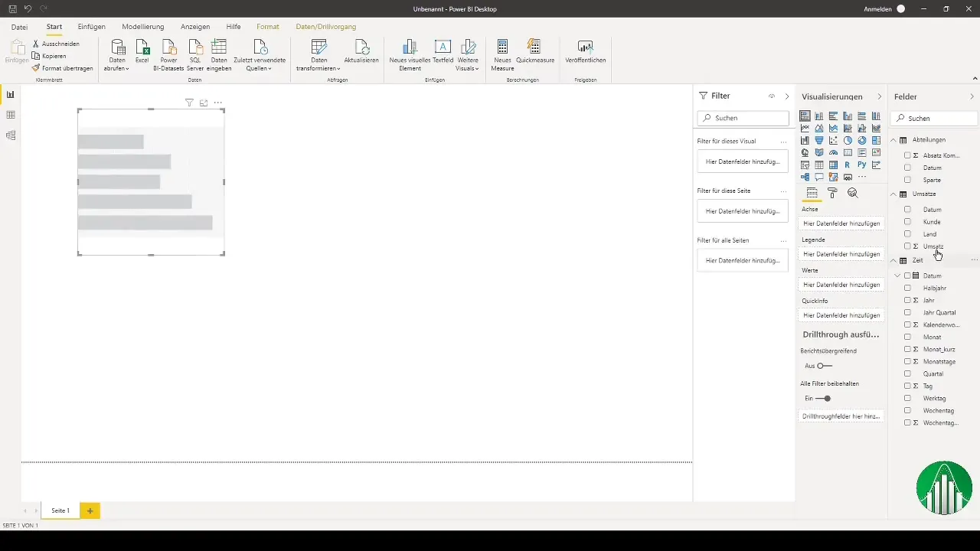Collapse the Umsätze table
Screen dimensions: 980x551
893,194
